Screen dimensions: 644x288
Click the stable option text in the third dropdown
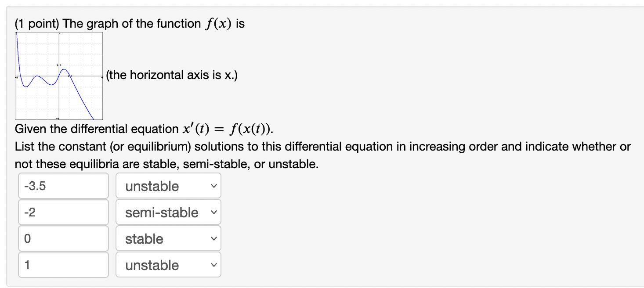(144, 239)
